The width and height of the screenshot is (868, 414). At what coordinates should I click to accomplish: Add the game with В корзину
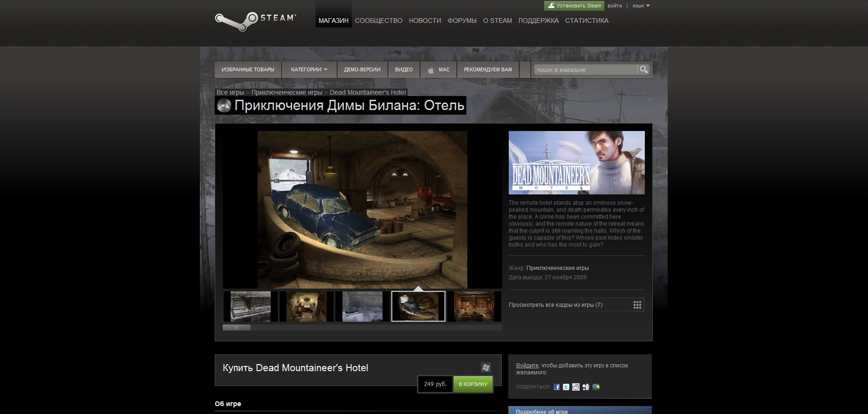[473, 384]
